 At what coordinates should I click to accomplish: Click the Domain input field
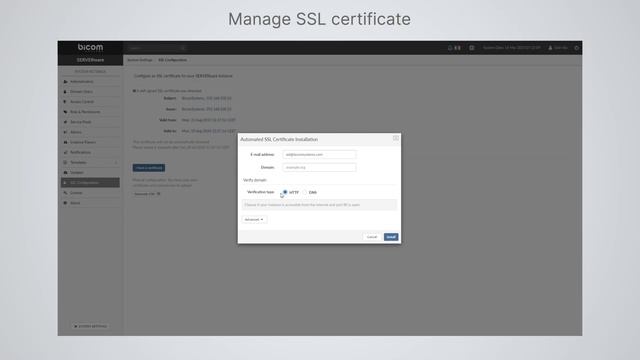319,167
